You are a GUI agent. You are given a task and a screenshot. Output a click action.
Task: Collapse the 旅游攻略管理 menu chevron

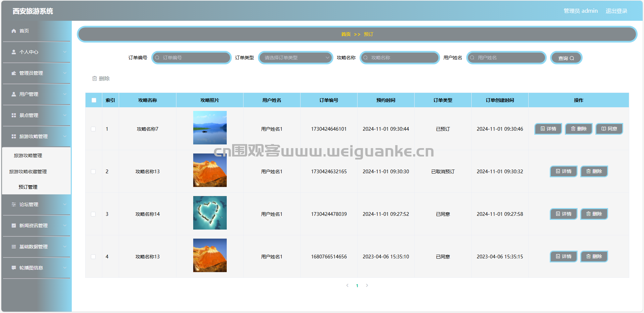(65, 136)
